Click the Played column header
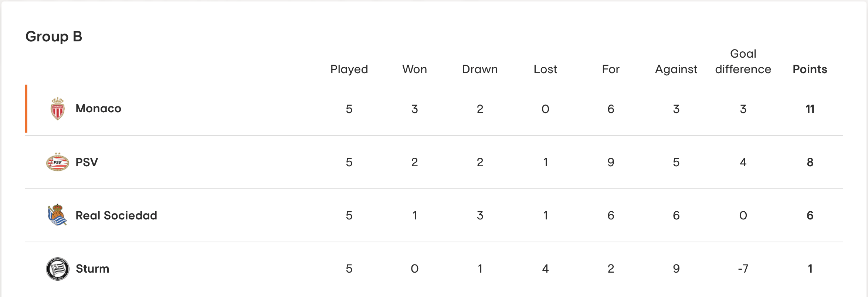868x297 pixels. 349,69
